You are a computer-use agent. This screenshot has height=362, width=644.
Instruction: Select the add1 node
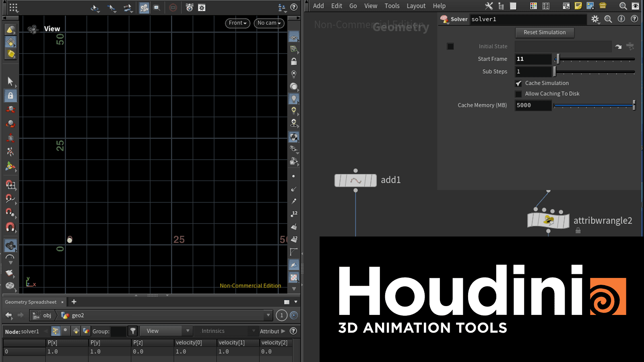click(355, 180)
